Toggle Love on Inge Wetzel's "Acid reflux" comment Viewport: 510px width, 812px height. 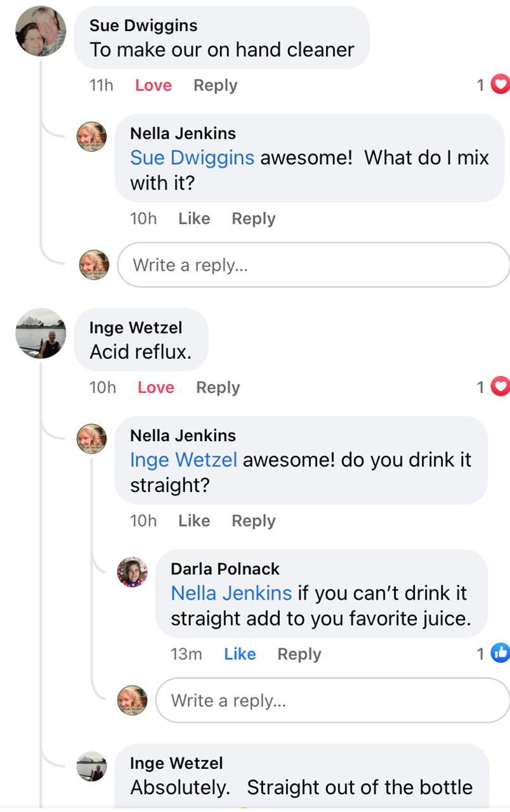(x=156, y=388)
